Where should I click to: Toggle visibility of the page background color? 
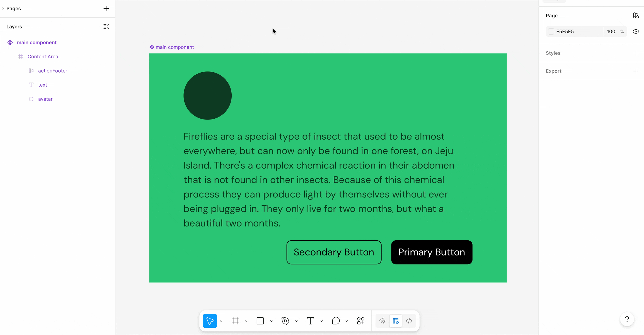tap(636, 31)
